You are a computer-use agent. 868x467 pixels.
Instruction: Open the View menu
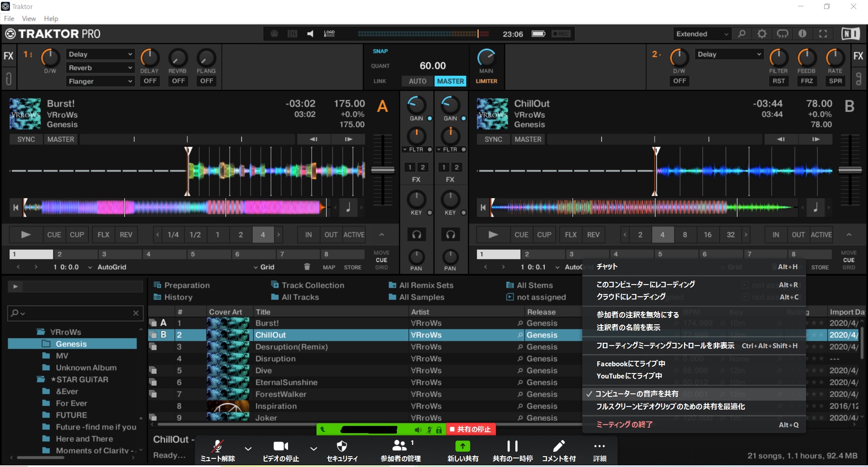tap(28, 19)
